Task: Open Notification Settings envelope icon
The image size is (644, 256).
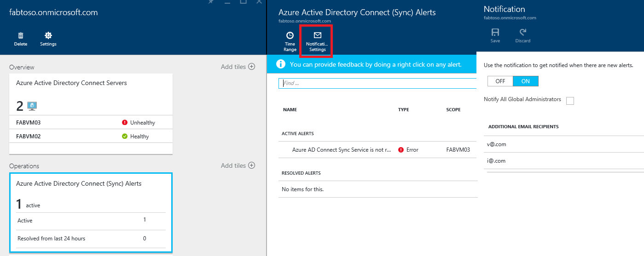Action: 317,35
